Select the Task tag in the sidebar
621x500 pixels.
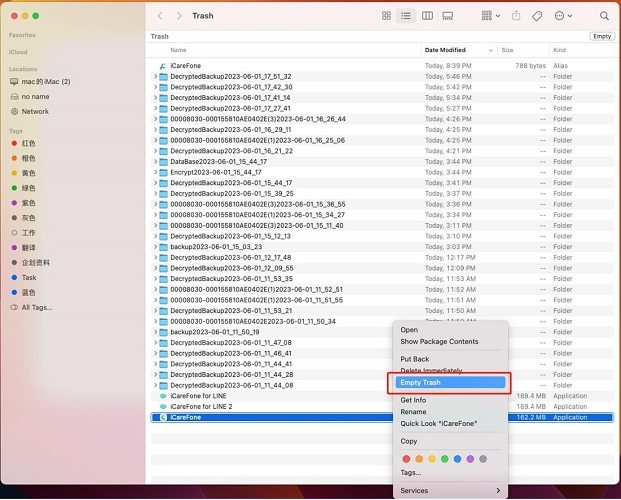click(24, 277)
